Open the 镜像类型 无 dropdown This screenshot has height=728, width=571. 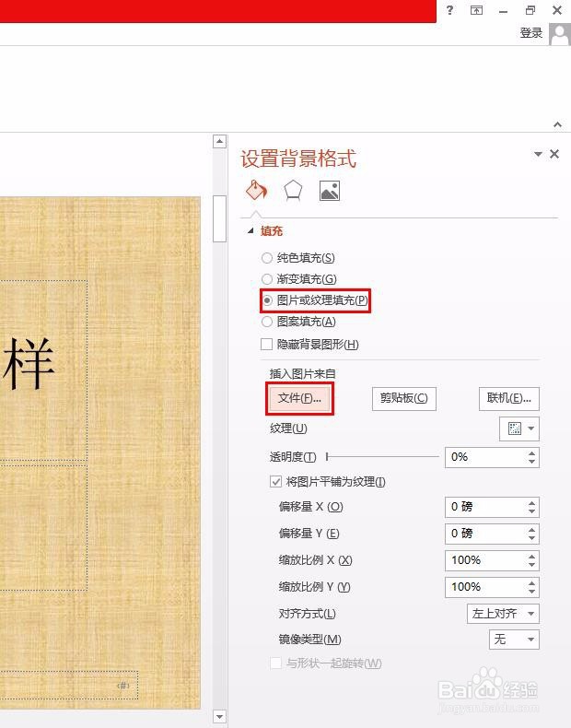point(515,640)
